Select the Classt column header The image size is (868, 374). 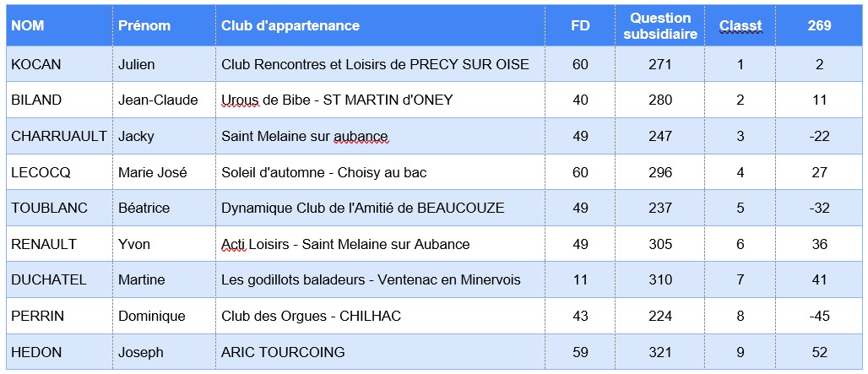point(741,25)
